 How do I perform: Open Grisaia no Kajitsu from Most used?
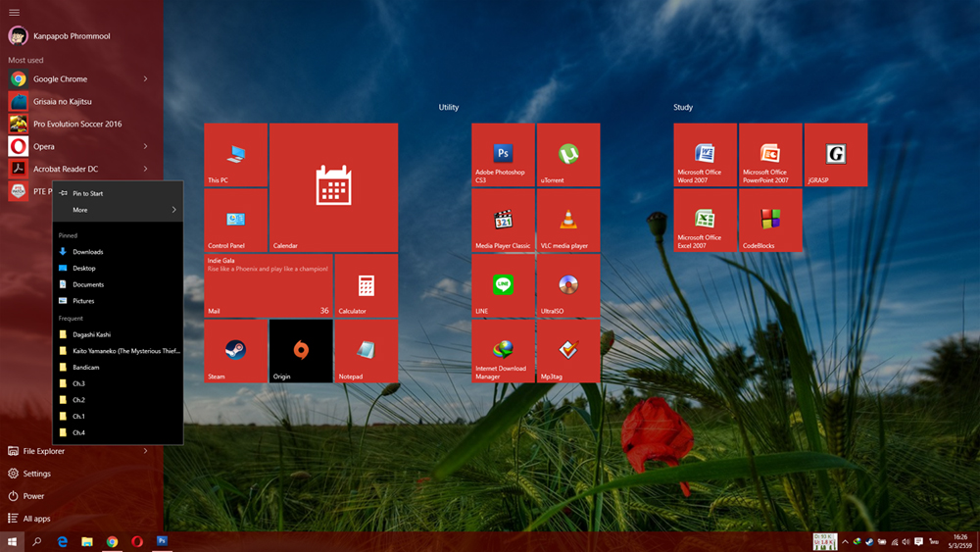point(81,101)
